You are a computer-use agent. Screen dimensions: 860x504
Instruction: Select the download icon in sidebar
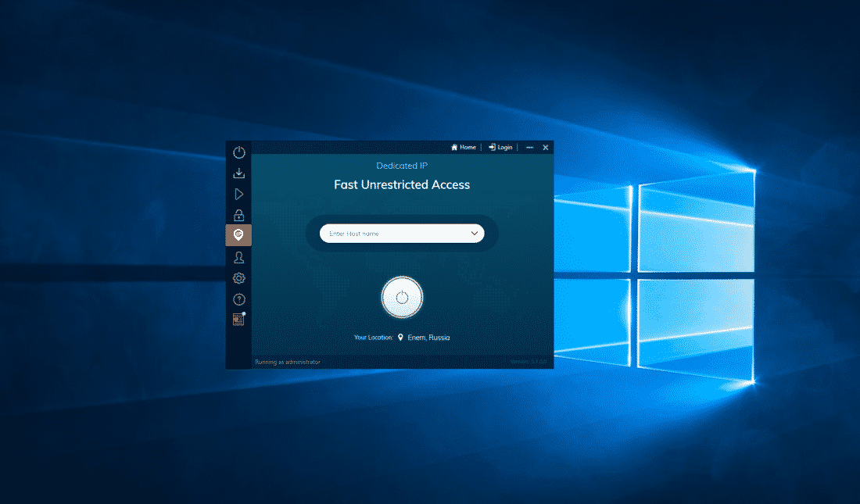238,173
